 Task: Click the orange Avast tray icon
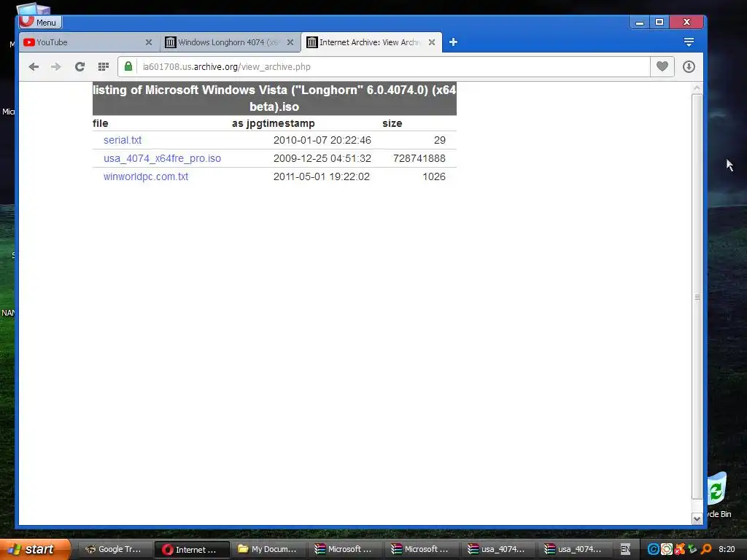coord(680,549)
